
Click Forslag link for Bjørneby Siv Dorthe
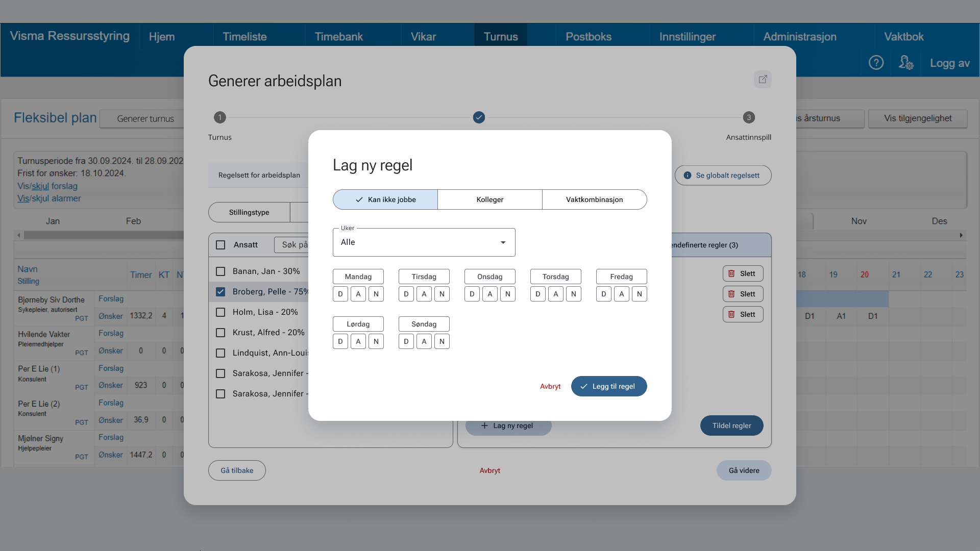111,298
